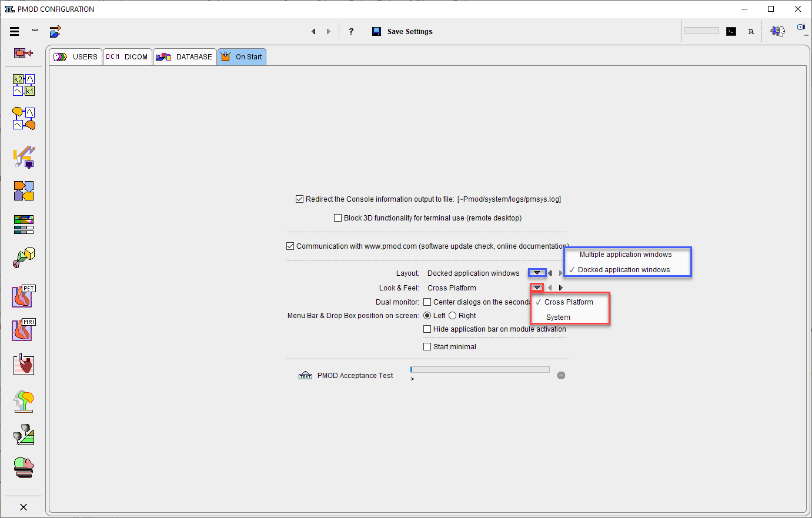
Task: Click the acceptance test progress bar
Action: coord(480,370)
